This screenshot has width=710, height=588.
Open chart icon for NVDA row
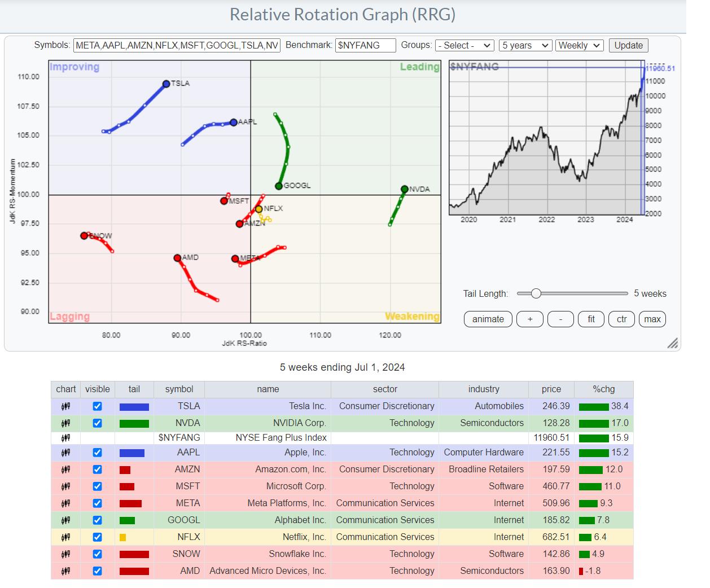tap(65, 423)
